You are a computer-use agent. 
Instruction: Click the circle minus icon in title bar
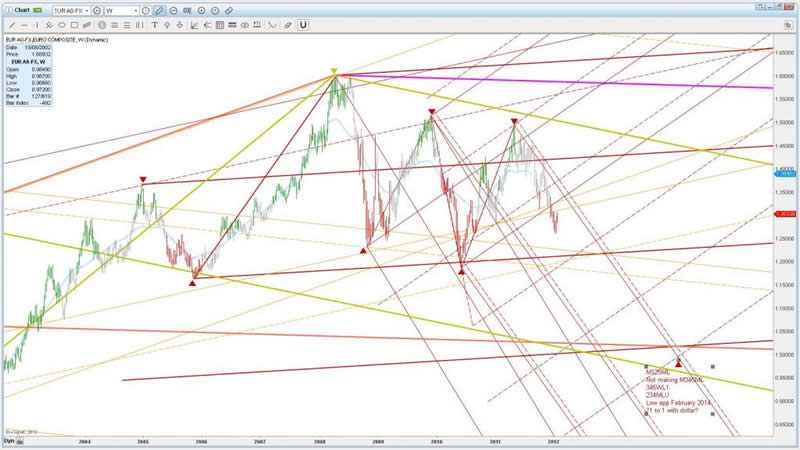(x=173, y=10)
